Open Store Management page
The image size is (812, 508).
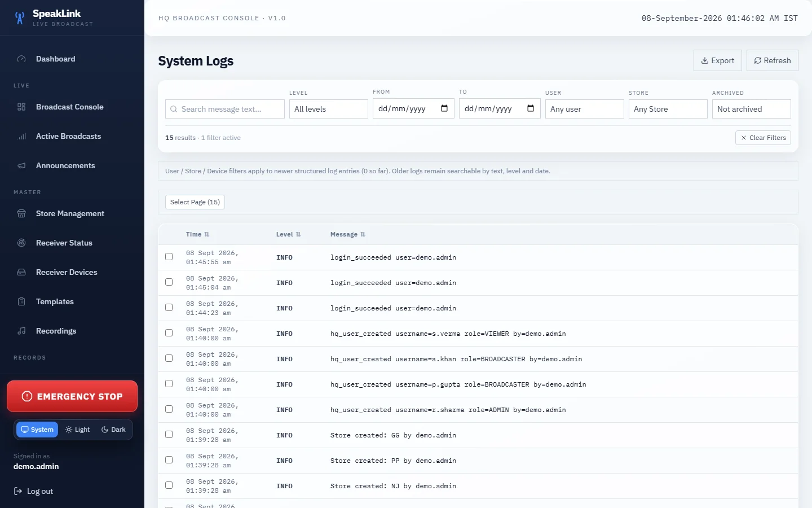point(72,213)
